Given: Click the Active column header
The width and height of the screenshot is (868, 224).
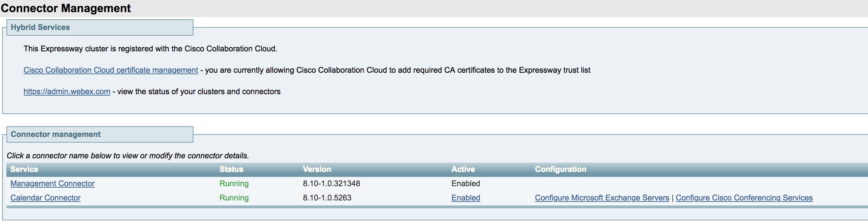Looking at the screenshot, I should point(463,169).
